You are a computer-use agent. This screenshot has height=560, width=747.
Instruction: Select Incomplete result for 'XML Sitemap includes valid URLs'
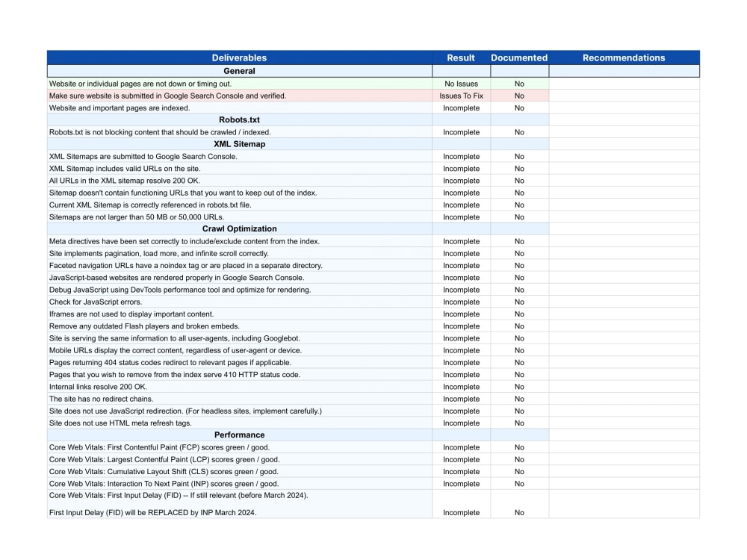461,169
